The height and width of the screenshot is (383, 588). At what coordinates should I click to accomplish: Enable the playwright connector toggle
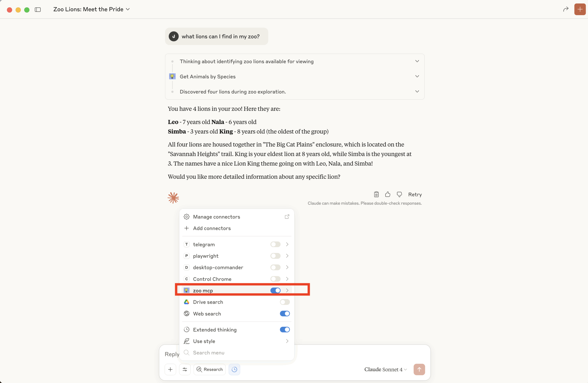pyautogui.click(x=275, y=256)
